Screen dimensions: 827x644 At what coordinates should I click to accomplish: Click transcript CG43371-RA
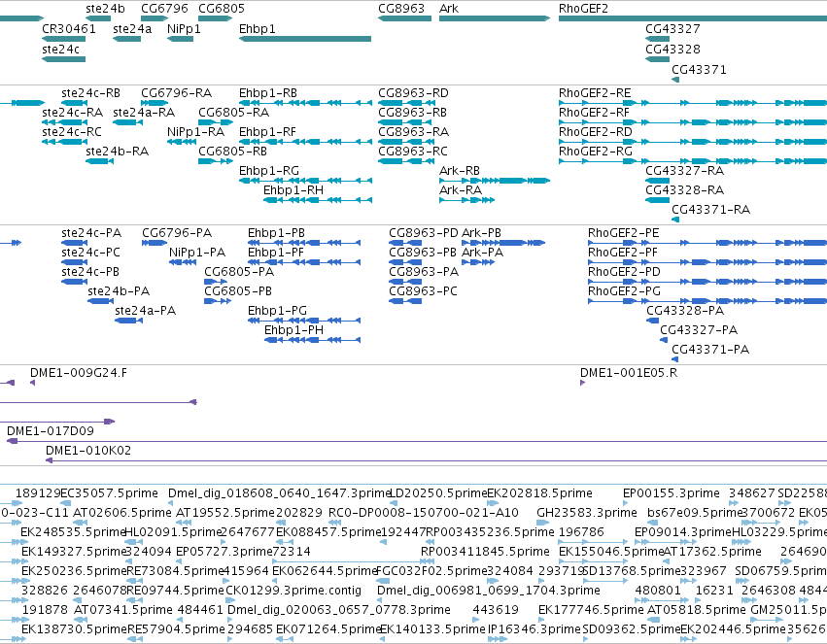point(710,209)
